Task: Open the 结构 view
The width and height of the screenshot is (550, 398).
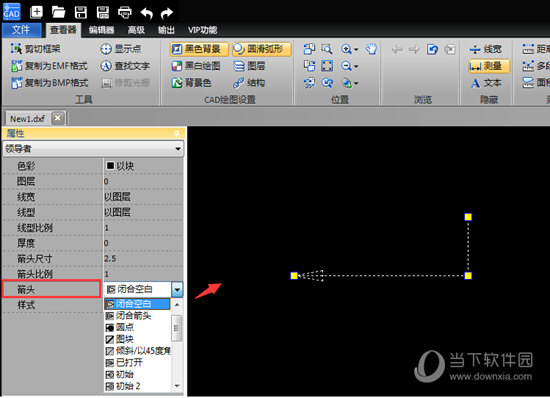Action: coord(249,83)
